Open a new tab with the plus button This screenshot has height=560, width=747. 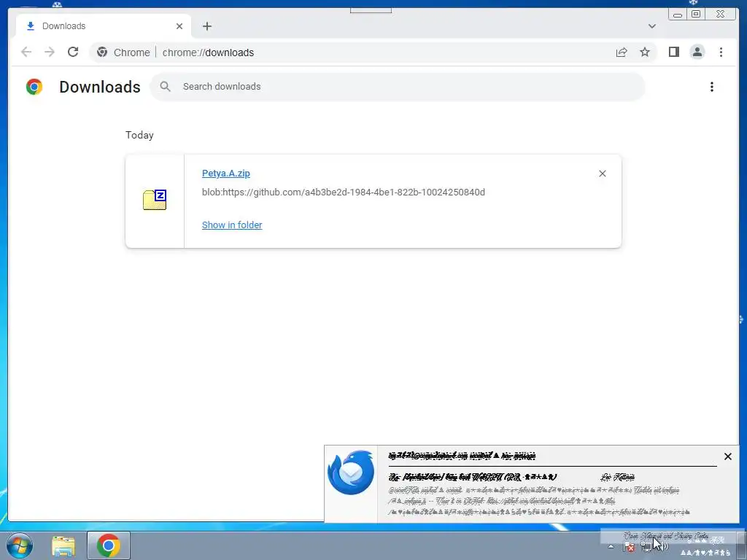[206, 26]
